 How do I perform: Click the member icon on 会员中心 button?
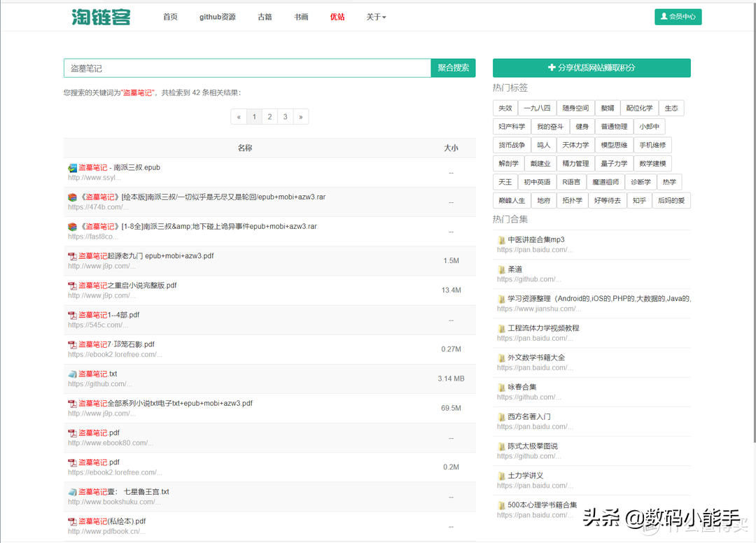(x=664, y=16)
